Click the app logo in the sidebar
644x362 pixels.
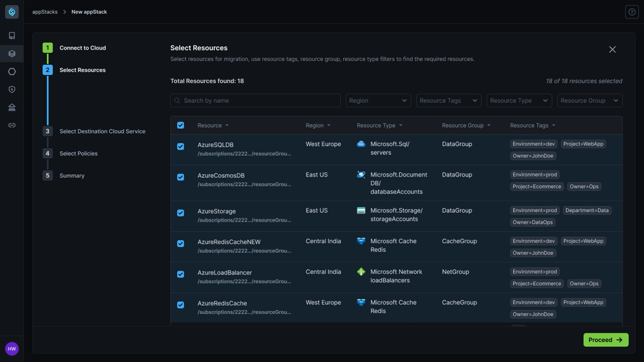pyautogui.click(x=12, y=12)
